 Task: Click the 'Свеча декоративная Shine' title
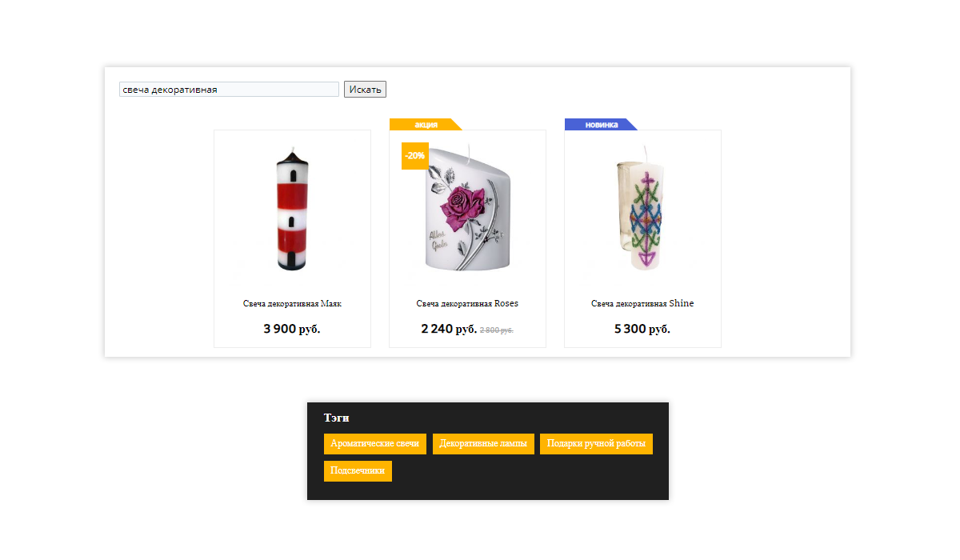(x=642, y=304)
